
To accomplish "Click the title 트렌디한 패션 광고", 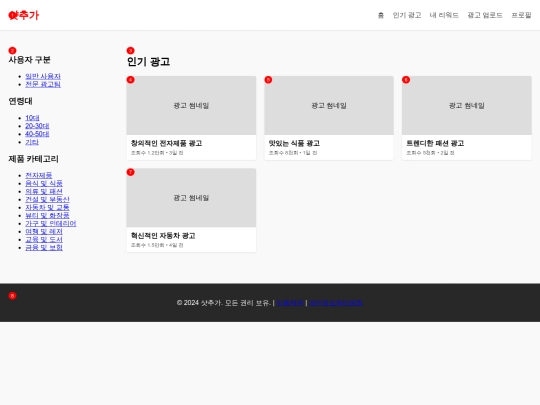I will (x=435, y=143).
